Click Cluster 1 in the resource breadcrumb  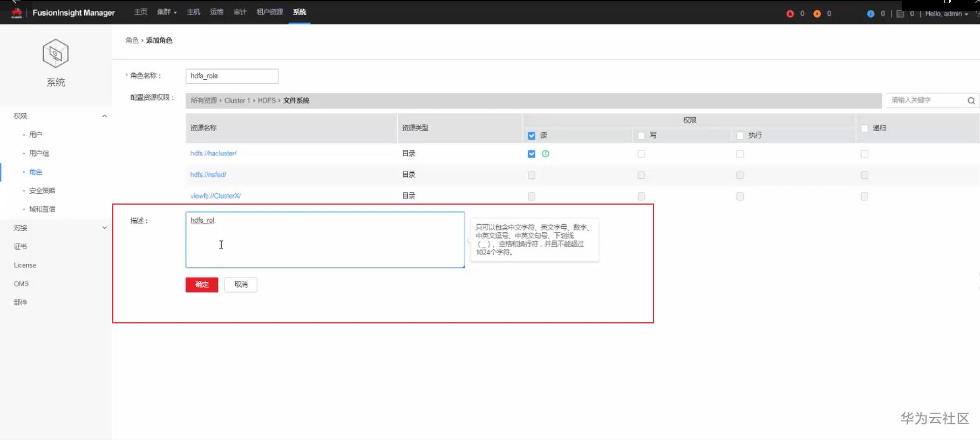(237, 100)
